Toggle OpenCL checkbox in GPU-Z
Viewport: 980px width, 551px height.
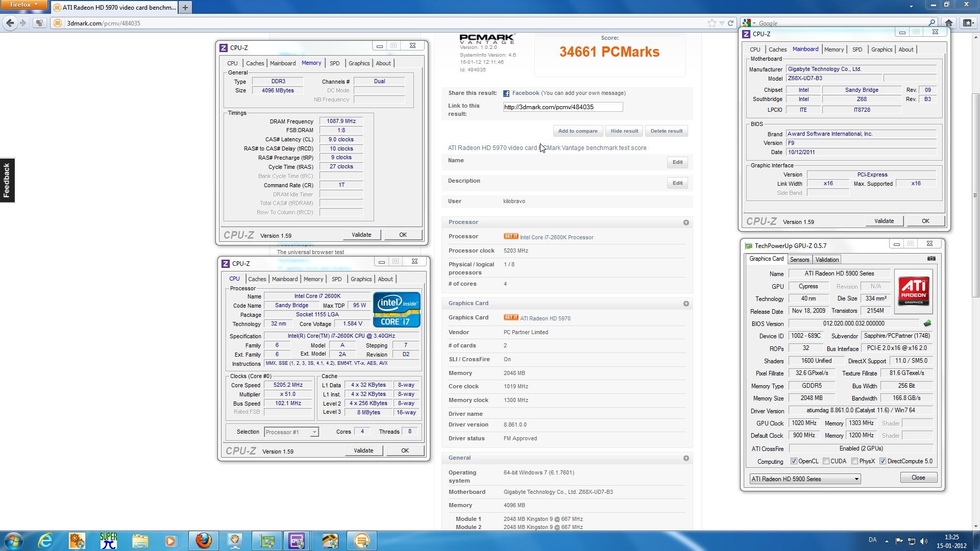(794, 461)
